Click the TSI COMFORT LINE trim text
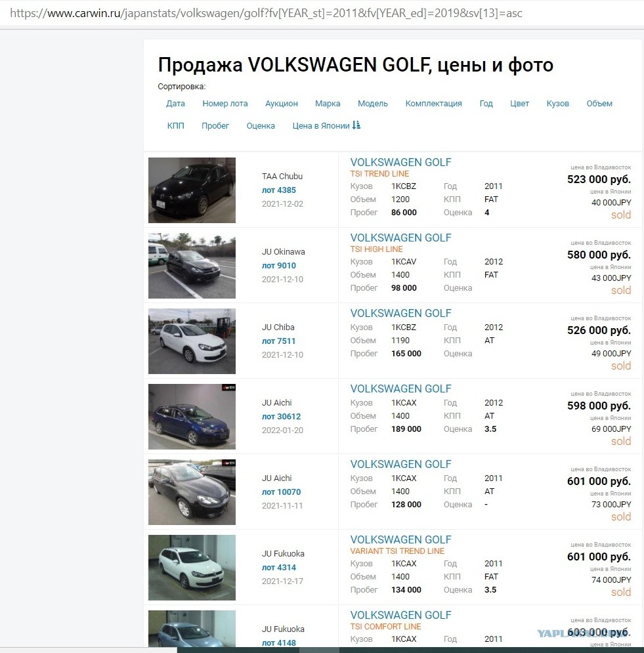The image size is (644, 653). coord(386,626)
